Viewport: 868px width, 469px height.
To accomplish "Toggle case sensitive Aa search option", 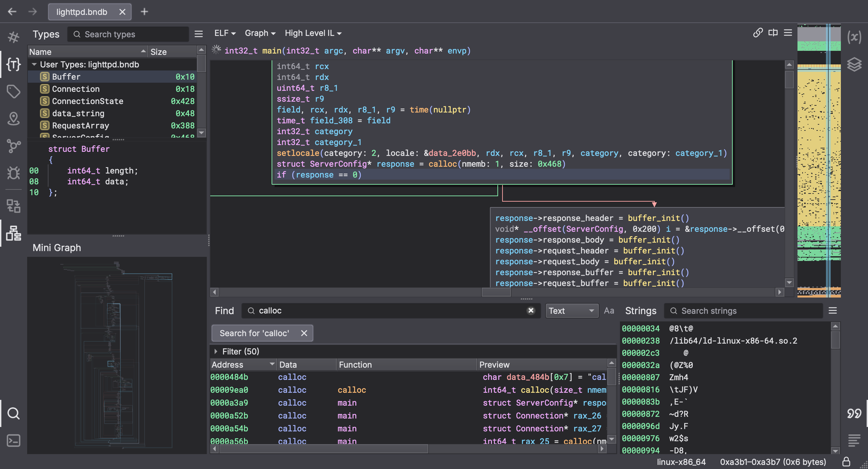I will pos(609,311).
